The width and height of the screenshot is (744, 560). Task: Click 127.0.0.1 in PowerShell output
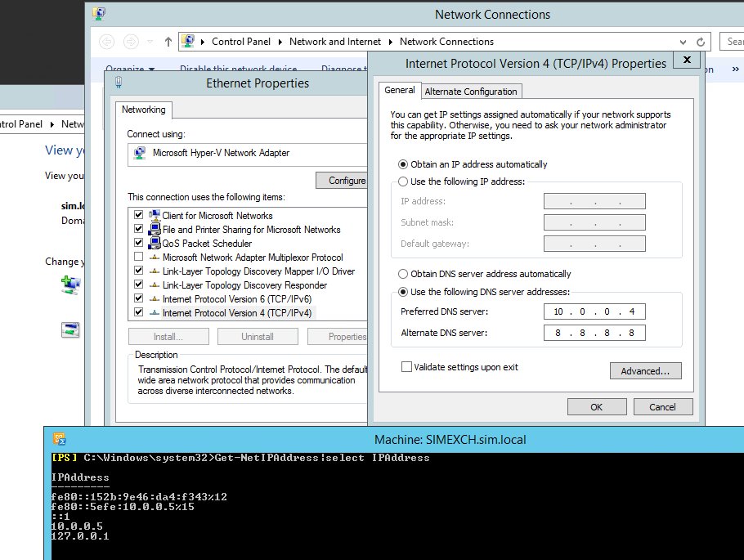tap(80, 536)
